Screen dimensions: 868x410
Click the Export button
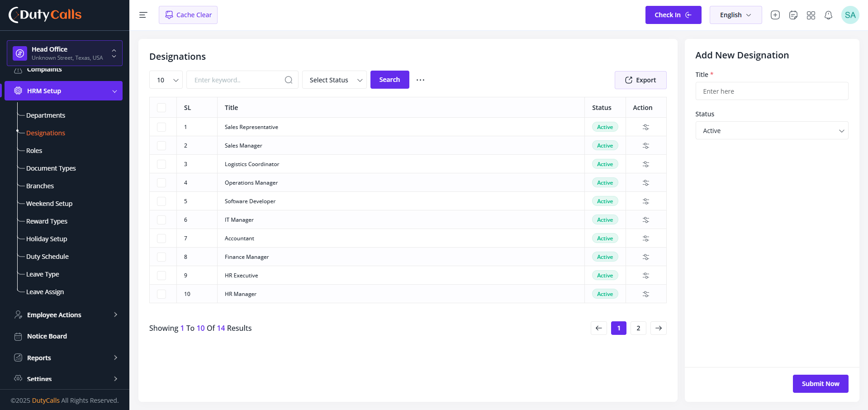click(640, 80)
